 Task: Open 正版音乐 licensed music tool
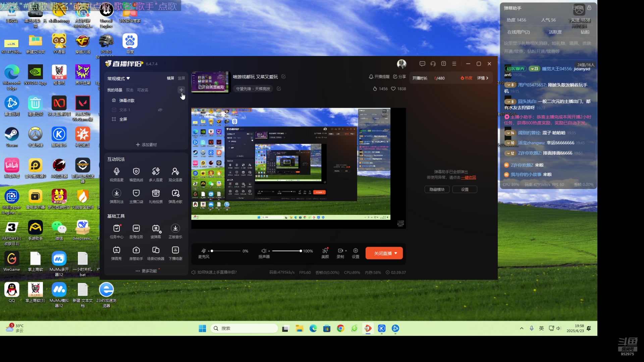[175, 232]
